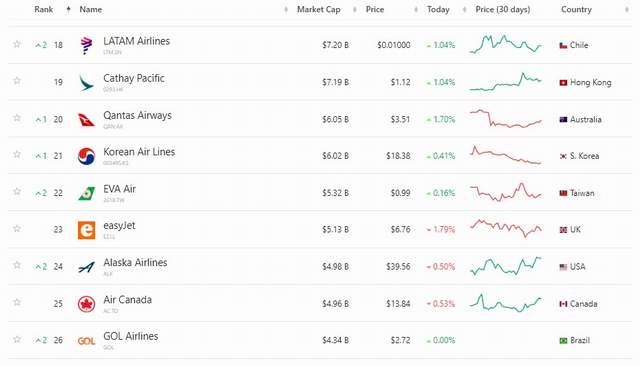Select the Alaska Airlines logo icon
The height and width of the screenshot is (366, 640).
[x=87, y=267]
